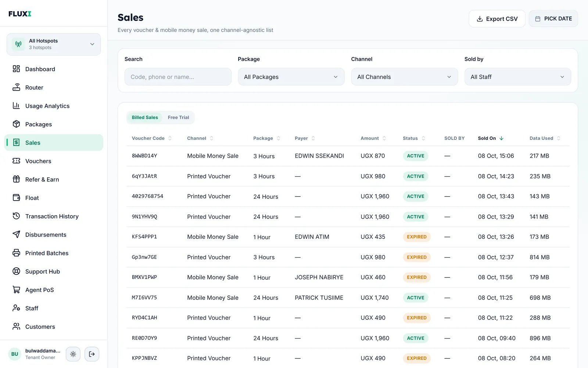Open Transaction History clock icon

(x=16, y=216)
